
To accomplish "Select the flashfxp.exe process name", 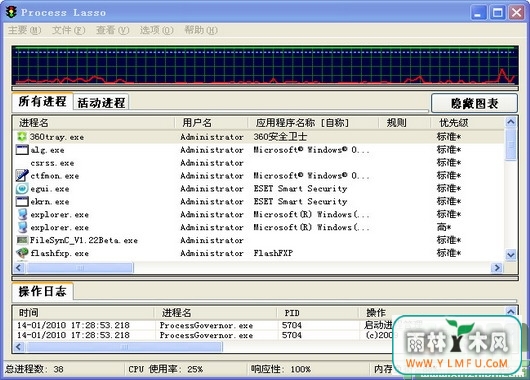I will point(59,253).
